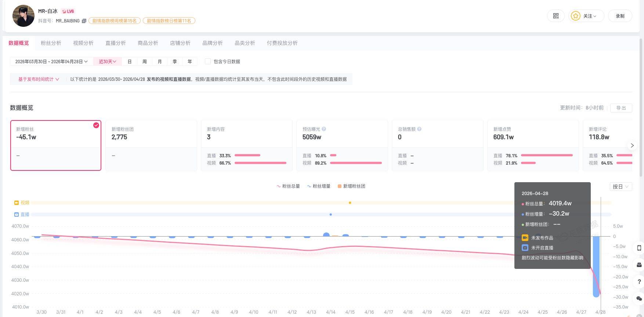Viewport: 644px width, 317px height.
Task: Select the 新增粉丝团 metric card
Action: click(x=151, y=145)
